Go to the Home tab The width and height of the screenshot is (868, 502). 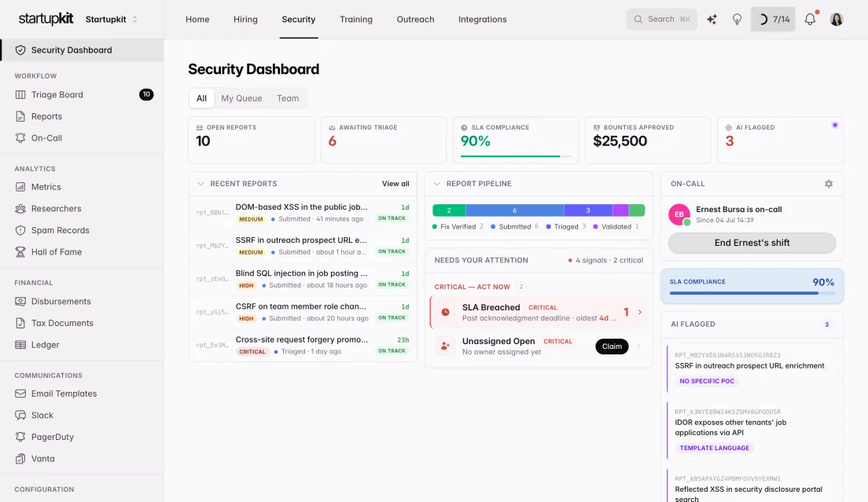click(197, 20)
